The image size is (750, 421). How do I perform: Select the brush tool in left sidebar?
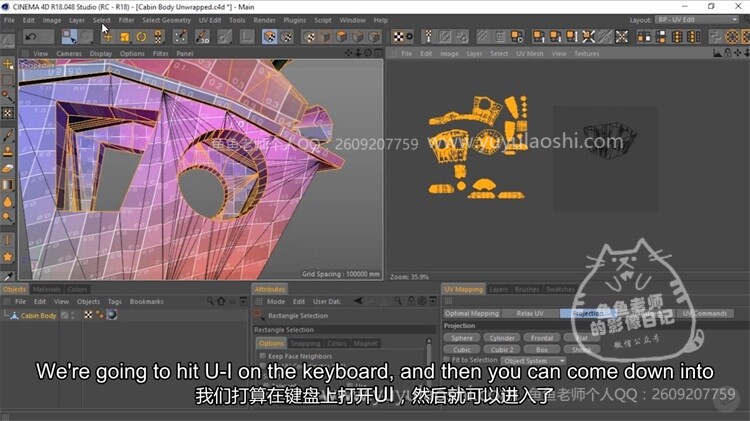8,136
